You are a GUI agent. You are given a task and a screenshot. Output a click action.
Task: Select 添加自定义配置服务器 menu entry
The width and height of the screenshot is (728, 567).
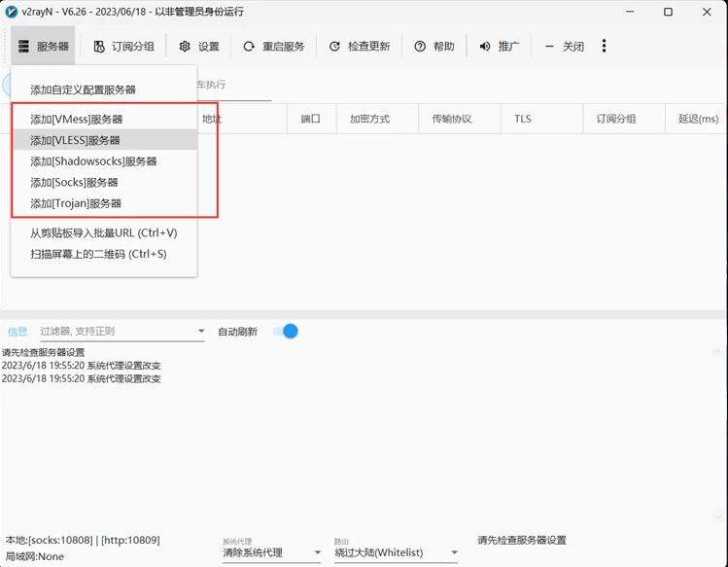pyautogui.click(x=104, y=89)
